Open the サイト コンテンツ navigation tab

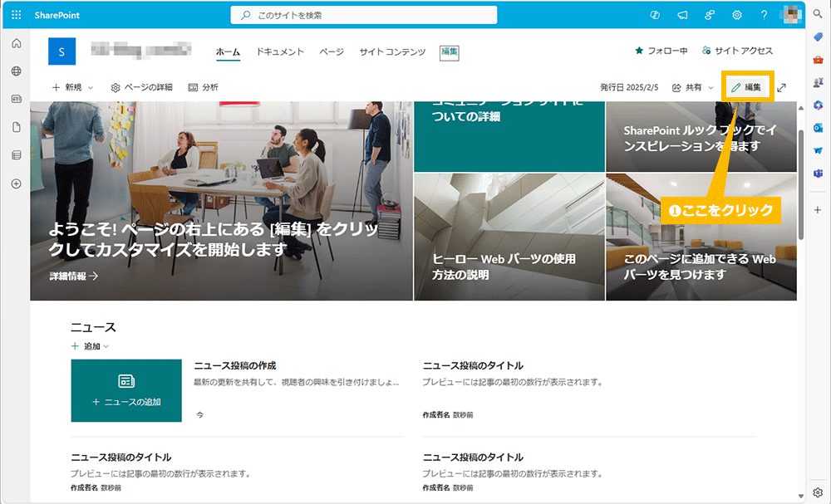click(393, 51)
